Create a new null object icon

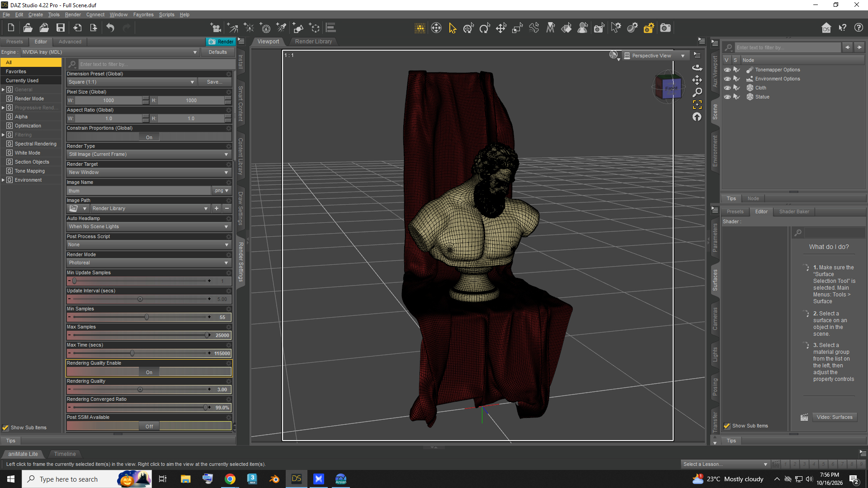tap(314, 28)
